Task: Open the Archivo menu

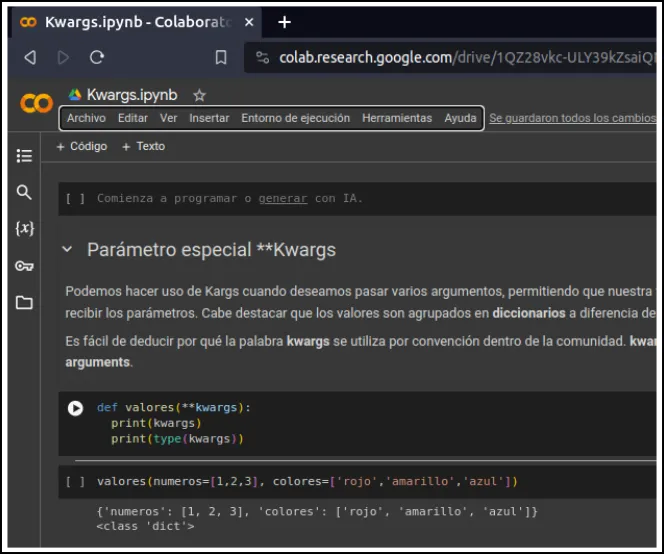Action: [86, 118]
